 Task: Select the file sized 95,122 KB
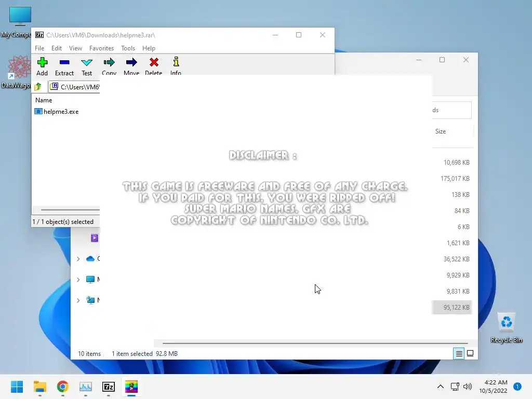[452, 308]
